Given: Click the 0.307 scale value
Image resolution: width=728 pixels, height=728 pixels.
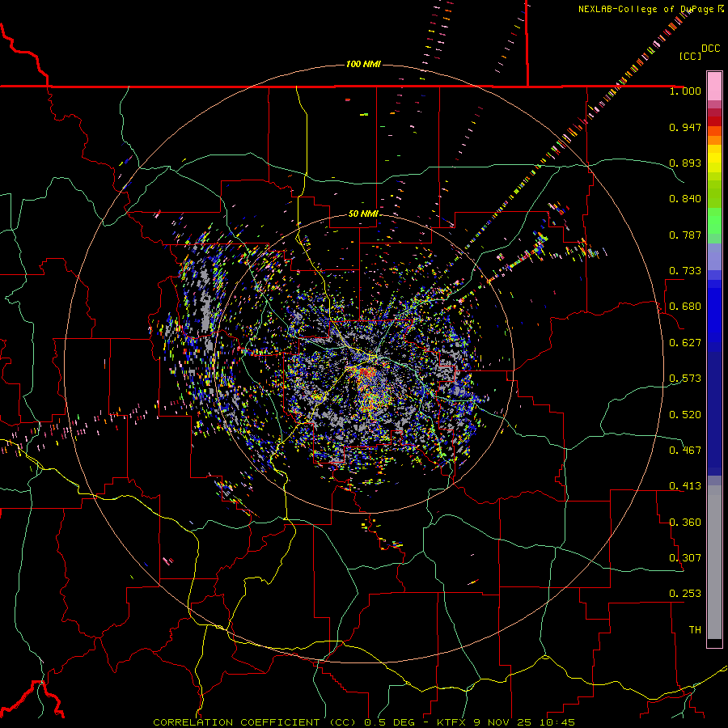Looking at the screenshot, I should pos(685,558).
